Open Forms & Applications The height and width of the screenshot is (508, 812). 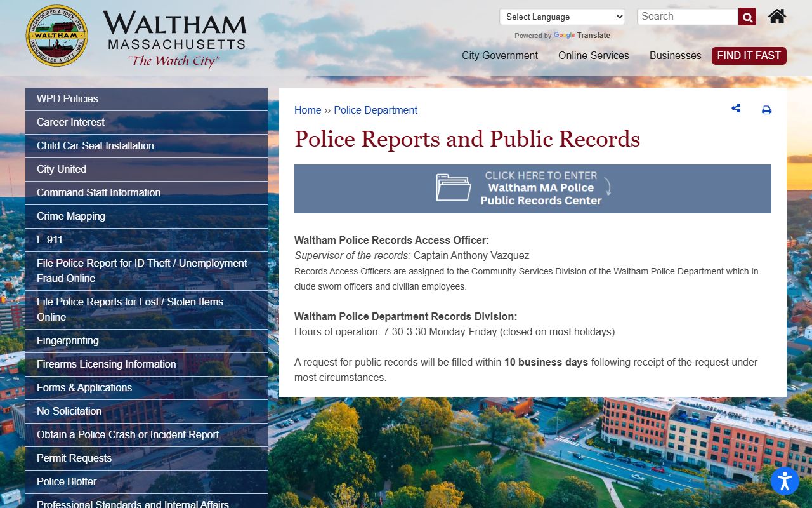pyautogui.click(x=147, y=388)
